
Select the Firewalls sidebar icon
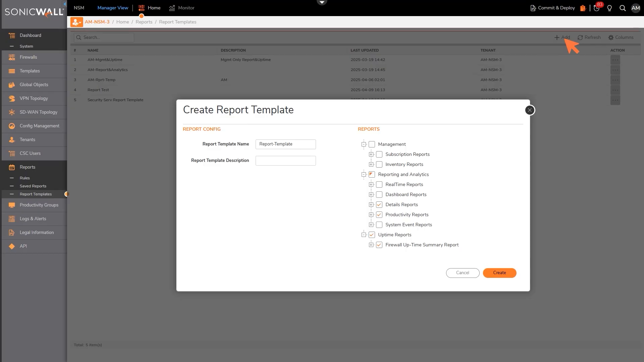coord(12,57)
